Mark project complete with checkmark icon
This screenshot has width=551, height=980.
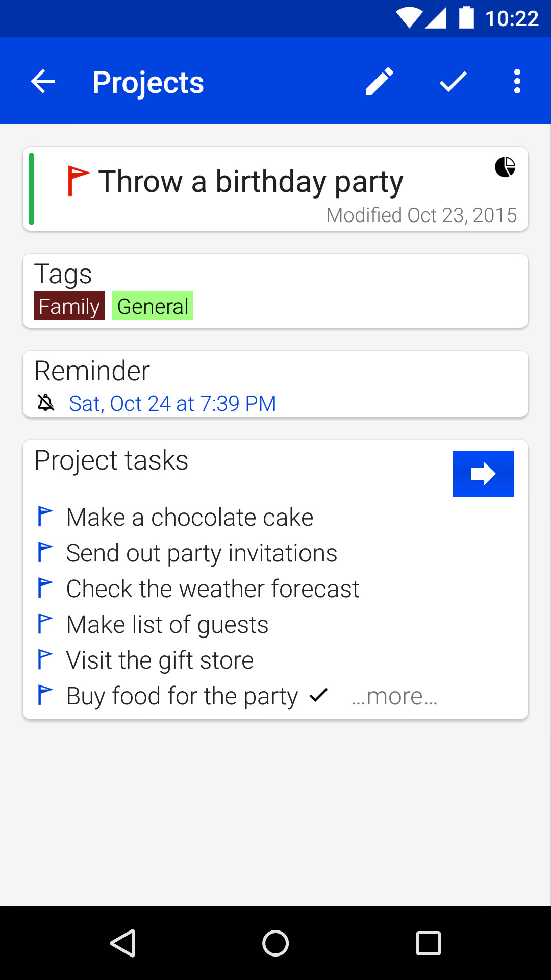[x=453, y=82]
